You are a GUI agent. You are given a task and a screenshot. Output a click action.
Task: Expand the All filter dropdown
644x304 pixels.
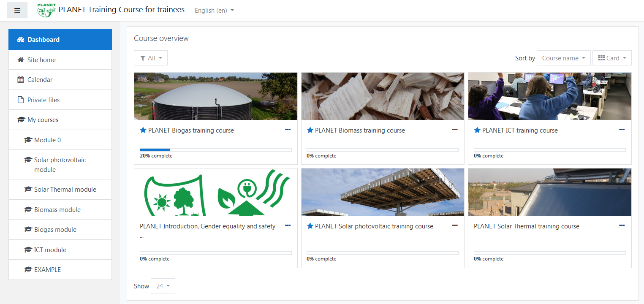click(151, 58)
